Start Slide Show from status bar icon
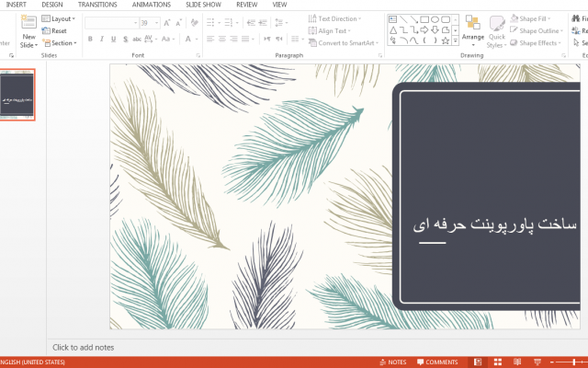The height and width of the screenshot is (368, 588). 537,362
